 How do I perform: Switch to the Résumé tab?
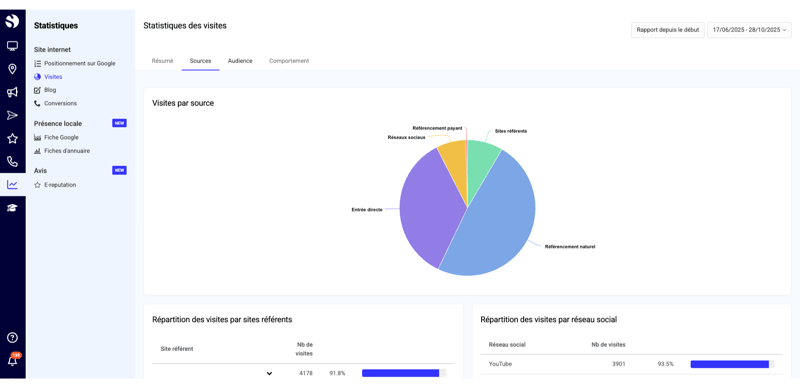(162, 61)
